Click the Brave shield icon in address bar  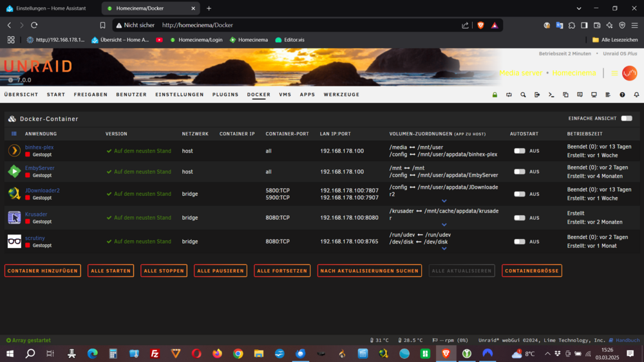coord(480,25)
